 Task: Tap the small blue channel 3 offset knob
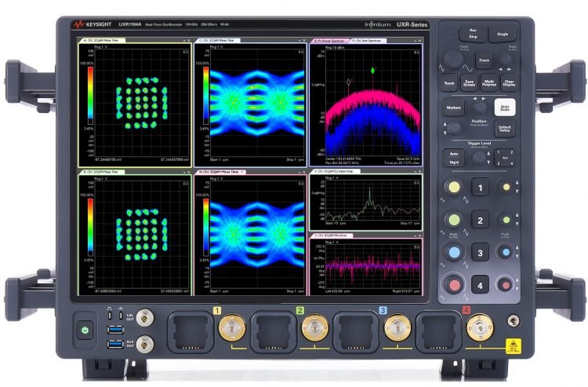pos(506,252)
